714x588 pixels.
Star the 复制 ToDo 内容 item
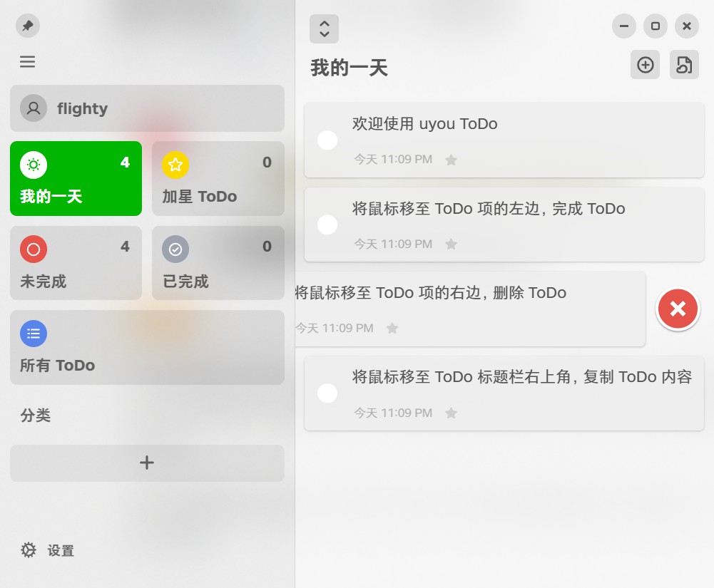click(451, 413)
